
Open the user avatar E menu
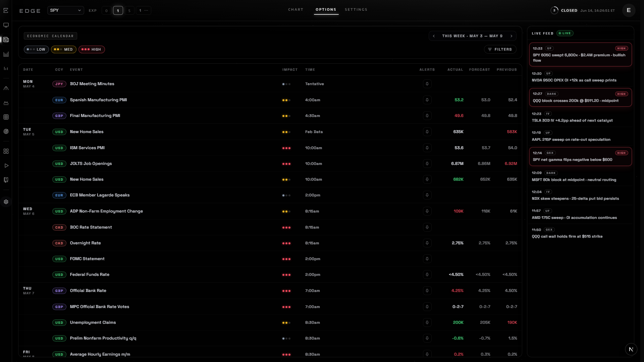point(629,10)
